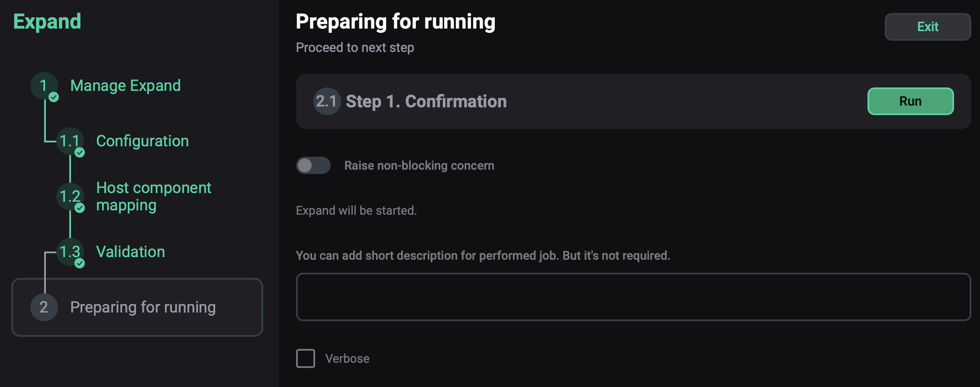
Task: Click the step 2 number circle
Action: [x=44, y=307]
